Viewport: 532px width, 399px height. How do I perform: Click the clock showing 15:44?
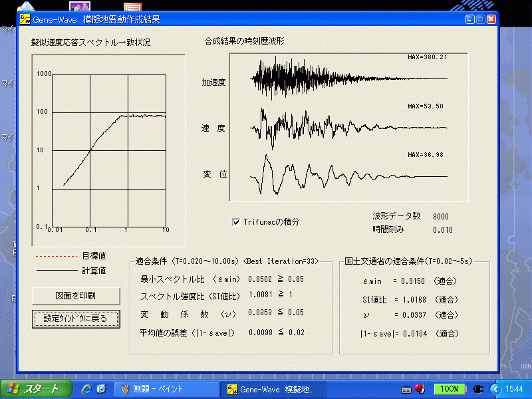pyautogui.click(x=515, y=389)
